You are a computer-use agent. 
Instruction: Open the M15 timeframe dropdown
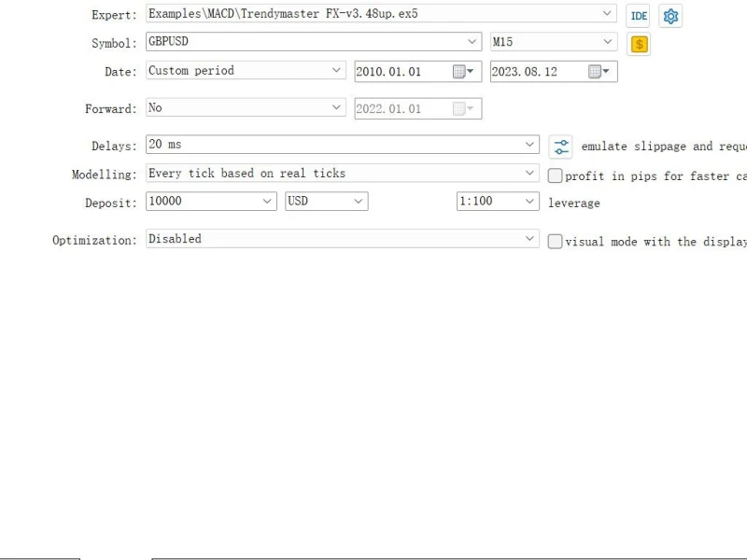608,42
